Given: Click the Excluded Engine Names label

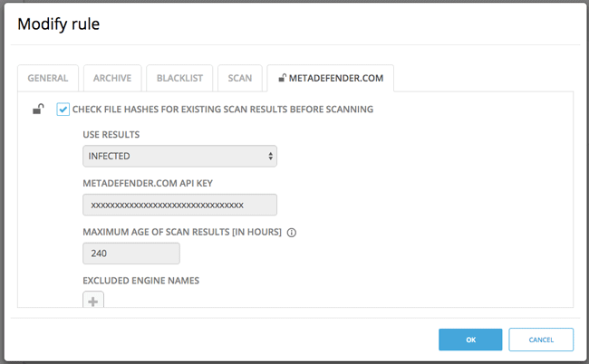Looking at the screenshot, I should tap(140, 281).
